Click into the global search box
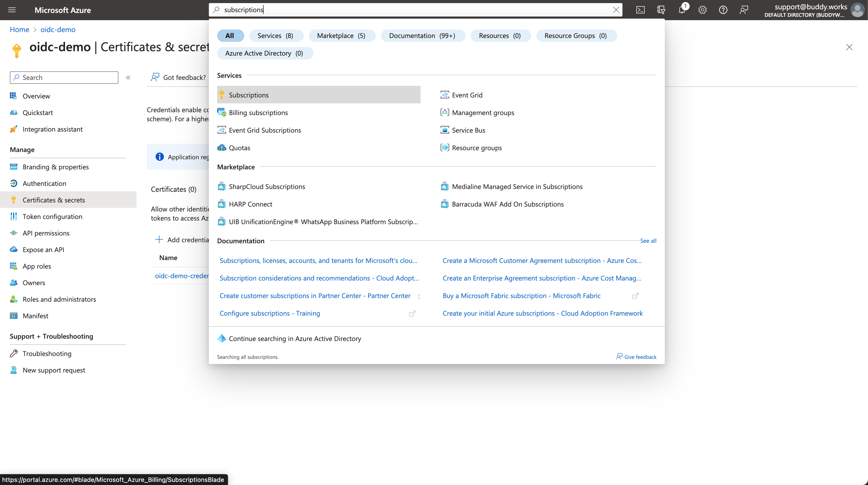Image resolution: width=868 pixels, height=485 pixels. click(x=415, y=10)
